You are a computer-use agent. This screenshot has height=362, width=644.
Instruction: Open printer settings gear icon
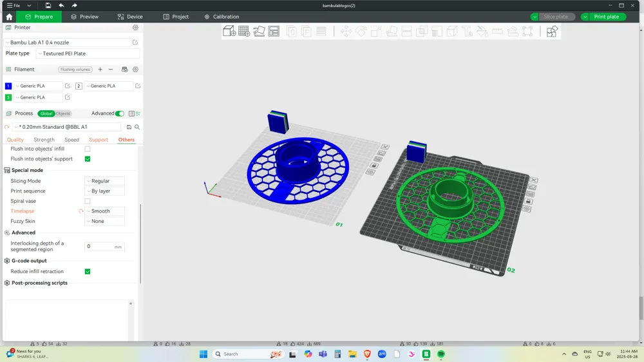[x=135, y=28]
